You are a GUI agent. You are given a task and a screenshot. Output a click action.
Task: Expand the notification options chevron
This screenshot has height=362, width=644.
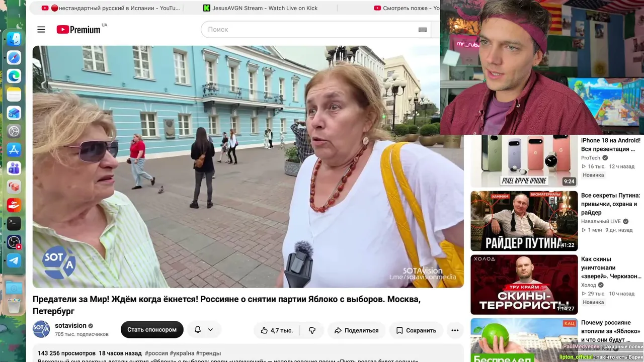pyautogui.click(x=210, y=330)
